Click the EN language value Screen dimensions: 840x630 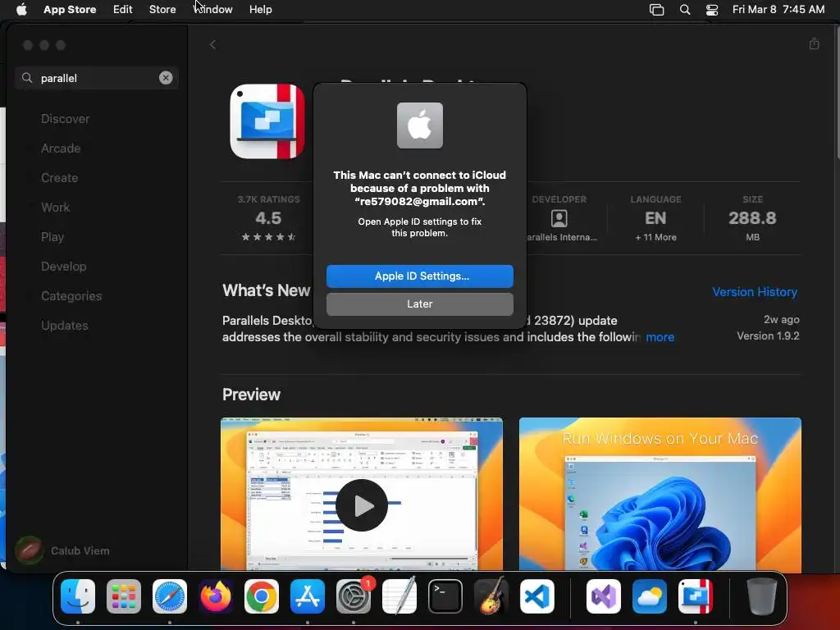tap(655, 218)
